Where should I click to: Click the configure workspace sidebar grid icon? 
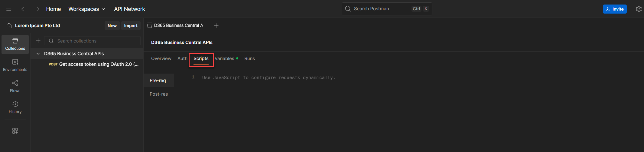15,131
